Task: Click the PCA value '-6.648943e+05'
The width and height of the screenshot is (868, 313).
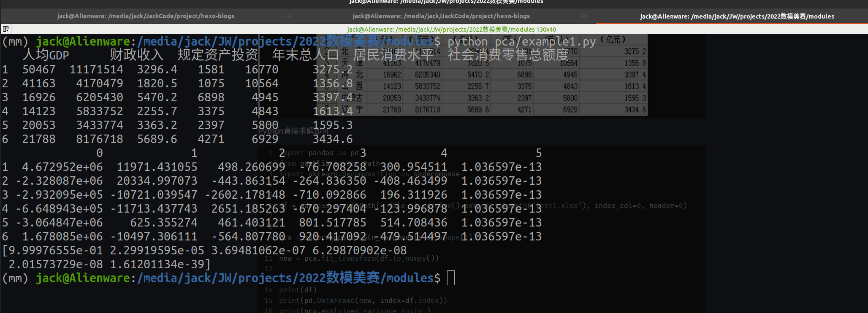Action: (59, 208)
